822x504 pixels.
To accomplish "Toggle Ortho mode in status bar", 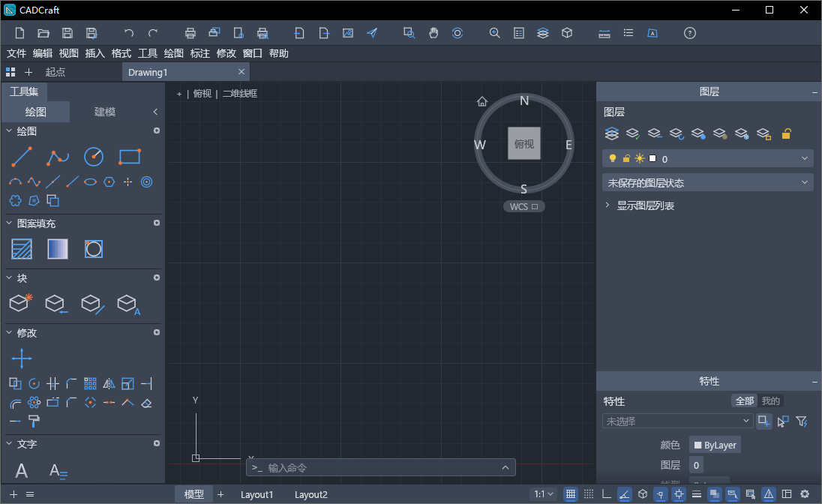I will pyautogui.click(x=607, y=494).
